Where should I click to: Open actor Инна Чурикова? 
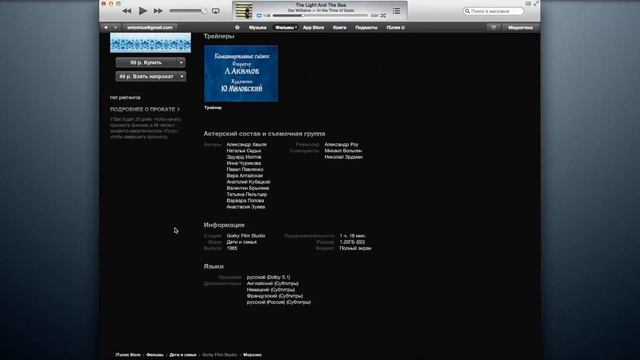[x=244, y=163]
